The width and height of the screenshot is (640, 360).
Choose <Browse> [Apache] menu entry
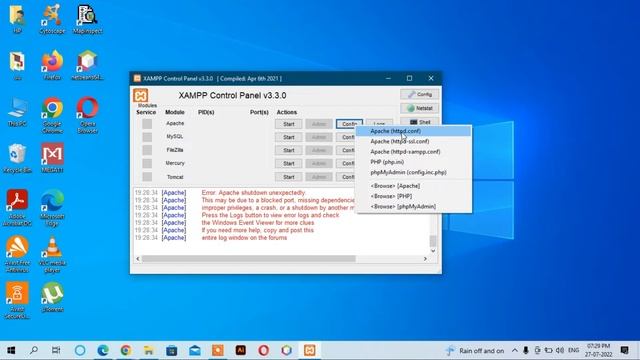point(413,186)
